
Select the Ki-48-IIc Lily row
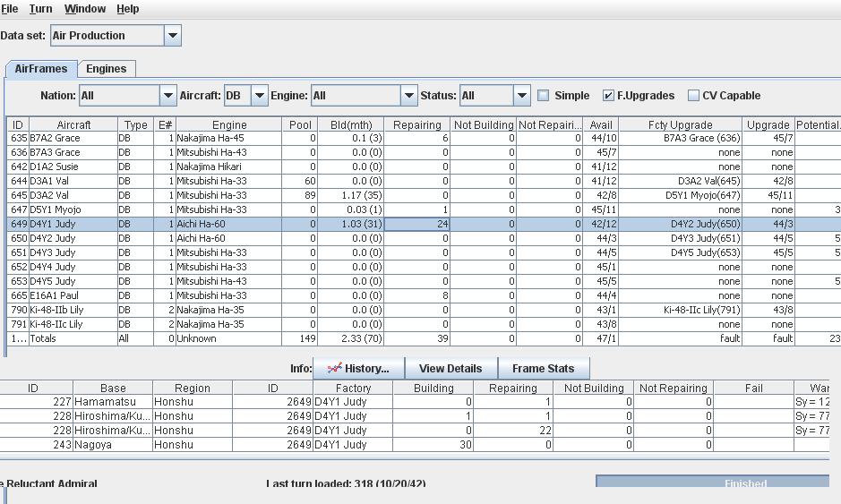(424, 324)
